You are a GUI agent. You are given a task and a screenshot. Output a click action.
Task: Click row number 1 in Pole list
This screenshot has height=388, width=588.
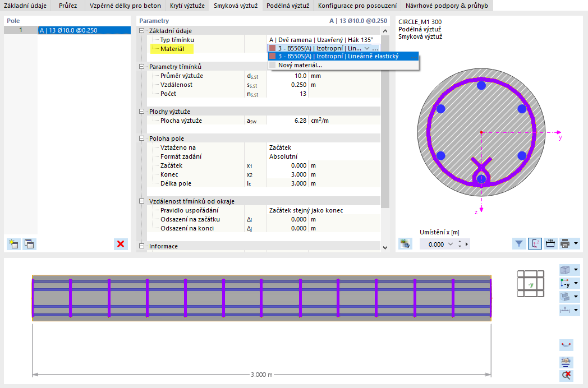click(21, 30)
